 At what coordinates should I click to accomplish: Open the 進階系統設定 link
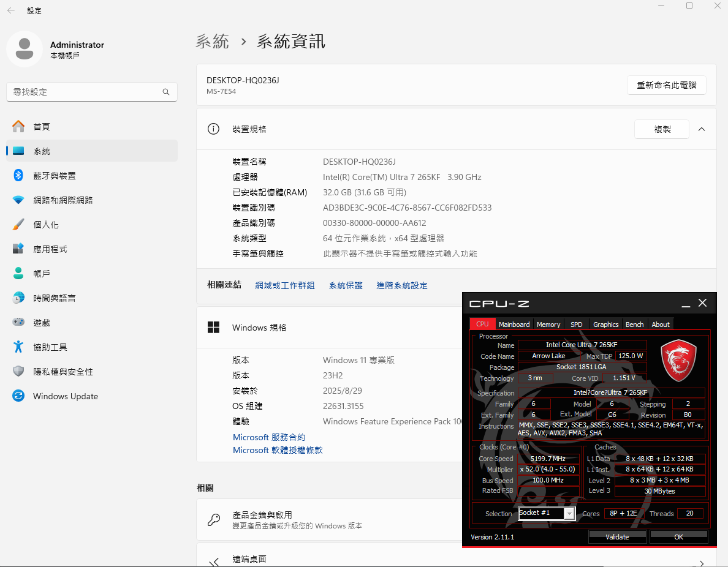401,285
